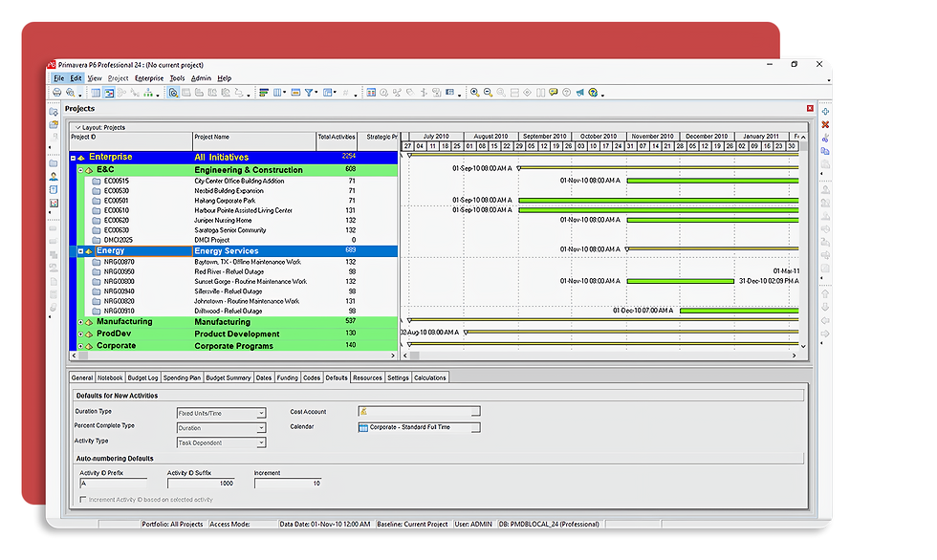Open the Admin menu

(x=201, y=78)
